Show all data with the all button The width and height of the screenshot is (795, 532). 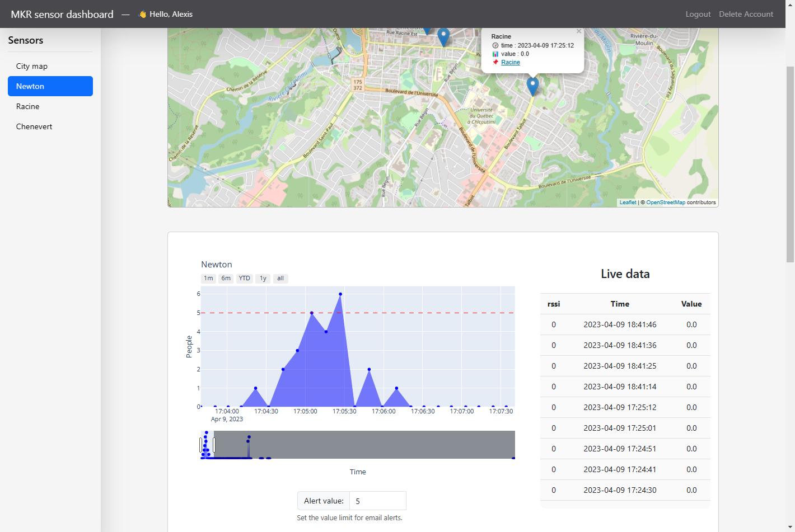[x=280, y=278]
